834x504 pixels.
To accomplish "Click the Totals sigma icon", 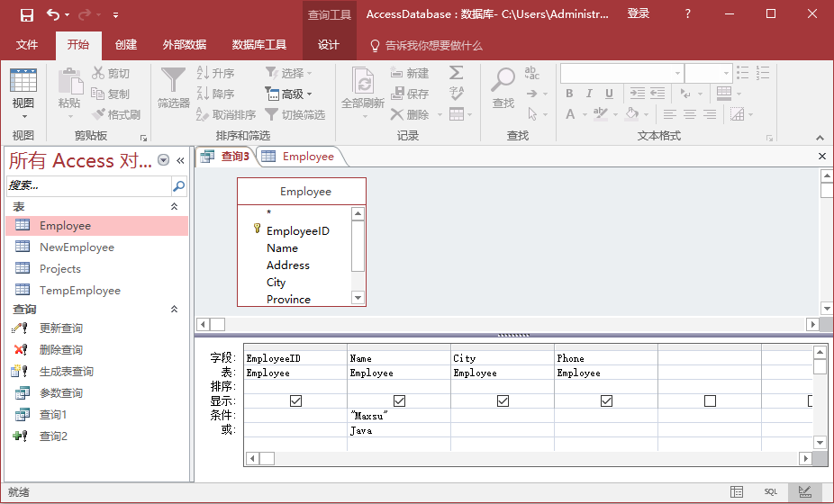I will [457, 73].
